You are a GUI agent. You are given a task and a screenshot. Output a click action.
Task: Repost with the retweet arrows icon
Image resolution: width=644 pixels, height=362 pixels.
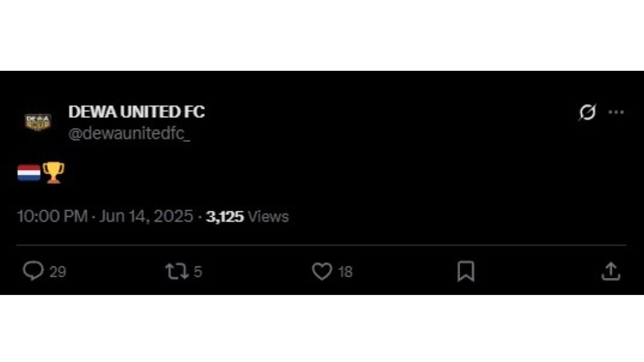click(177, 271)
